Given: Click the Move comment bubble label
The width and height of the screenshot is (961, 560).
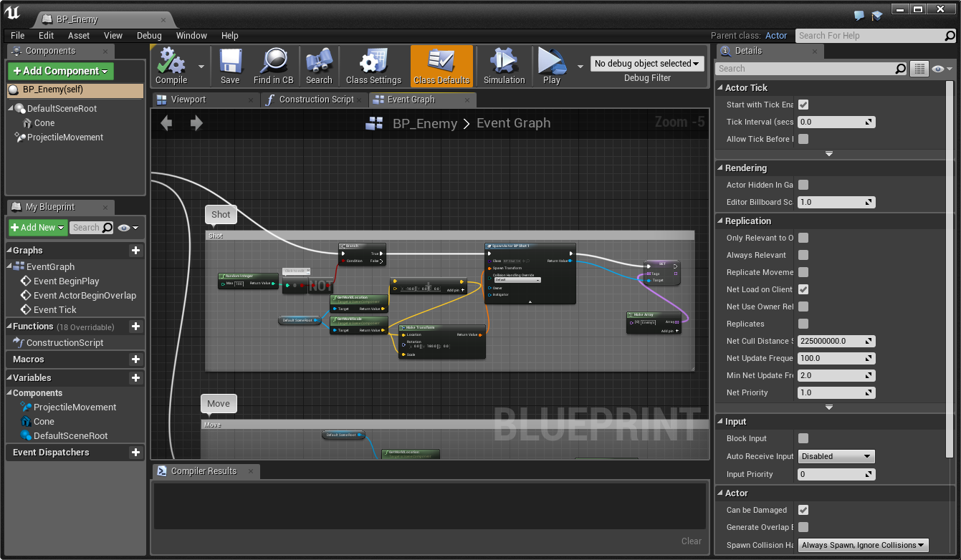Looking at the screenshot, I should click(219, 403).
